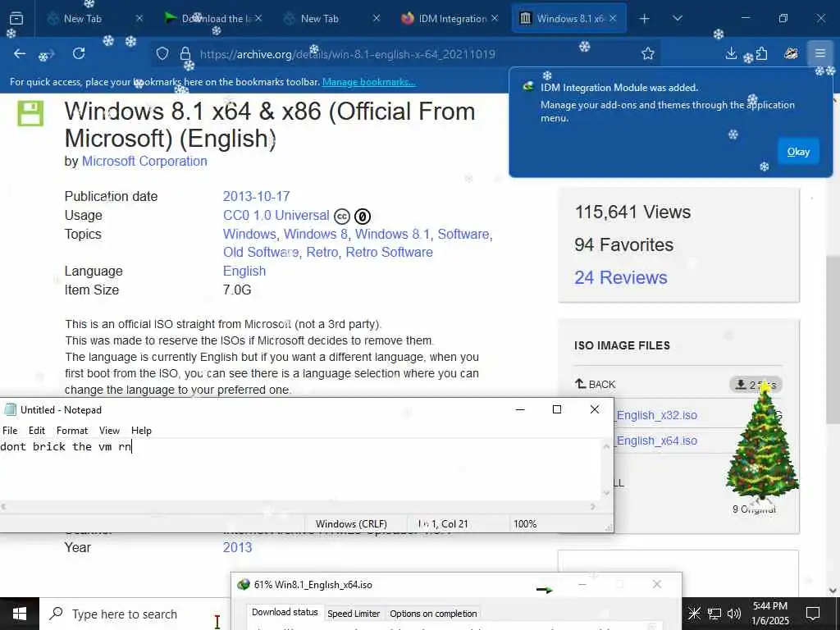Image resolution: width=840 pixels, height=630 pixels.
Task: Click 115,641 Views text
Action: [x=632, y=212]
